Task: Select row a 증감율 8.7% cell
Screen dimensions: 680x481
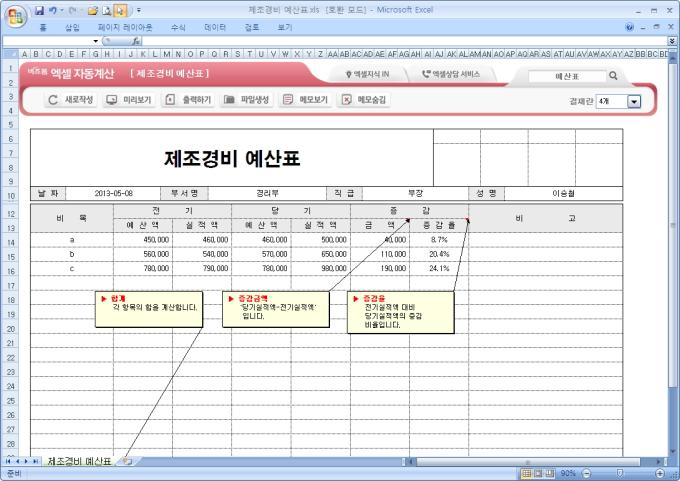Action: click(439, 240)
